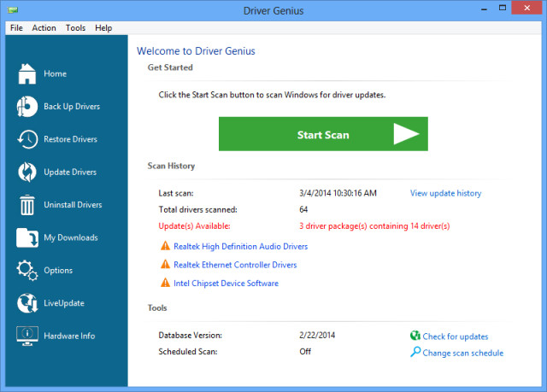Open Intel Chipset Device Software link
547x392 pixels.
tap(226, 284)
